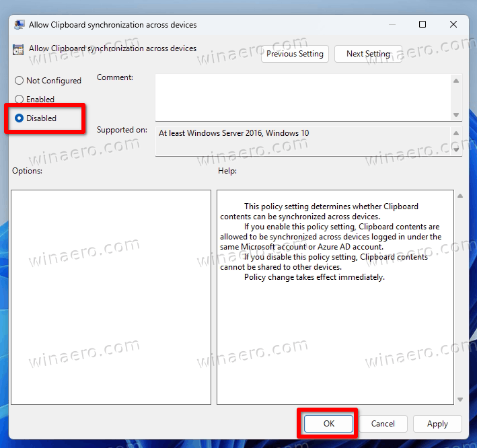Viewport: 477px width, 448px height.
Task: Click the Supported on scroll up arrow
Action: pyautogui.click(x=456, y=133)
